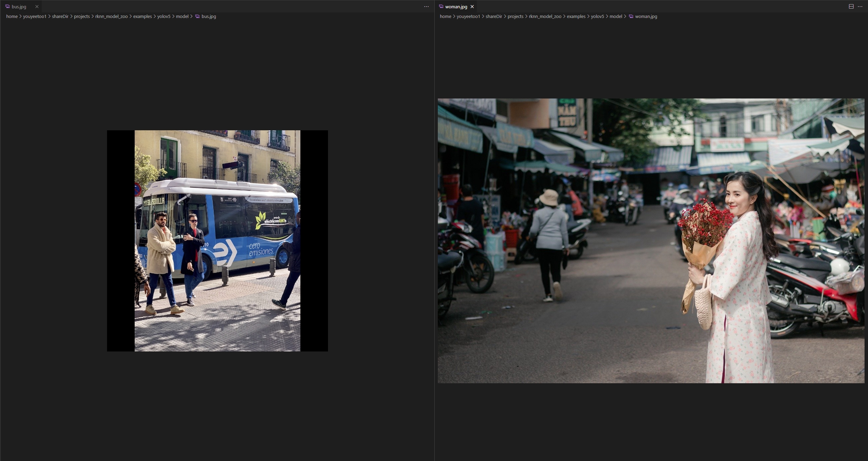Click 'youyeetoo1' in the bus.jpg breadcrumb
Image resolution: width=868 pixels, height=461 pixels.
pos(35,16)
